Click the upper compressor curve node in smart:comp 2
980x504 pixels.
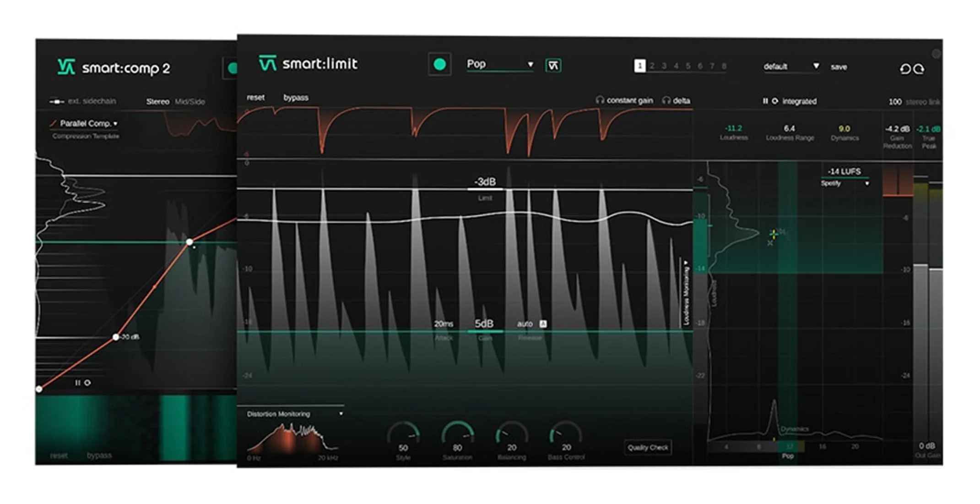[x=190, y=241]
